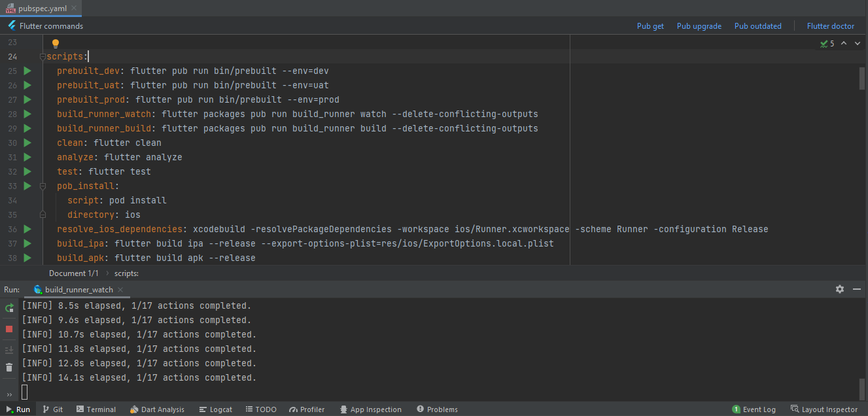Click '8.5s elapsed' log line
Screen dimensions: 868x416
[x=137, y=305]
